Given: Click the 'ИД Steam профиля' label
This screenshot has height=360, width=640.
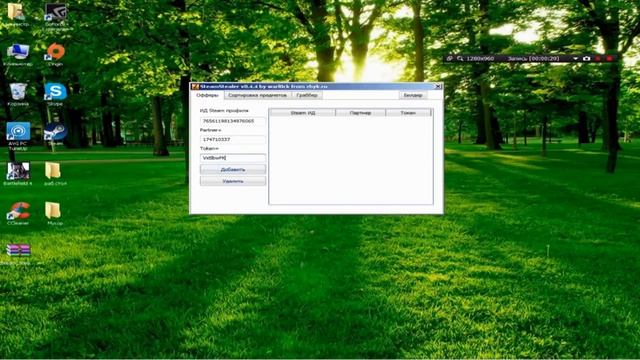Looking at the screenshot, I should pyautogui.click(x=224, y=111).
